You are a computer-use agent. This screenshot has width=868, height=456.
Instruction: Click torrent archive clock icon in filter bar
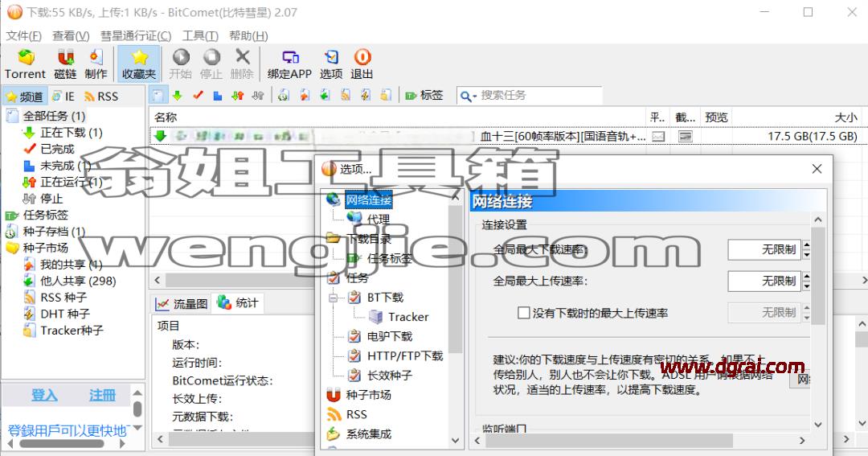point(284,95)
